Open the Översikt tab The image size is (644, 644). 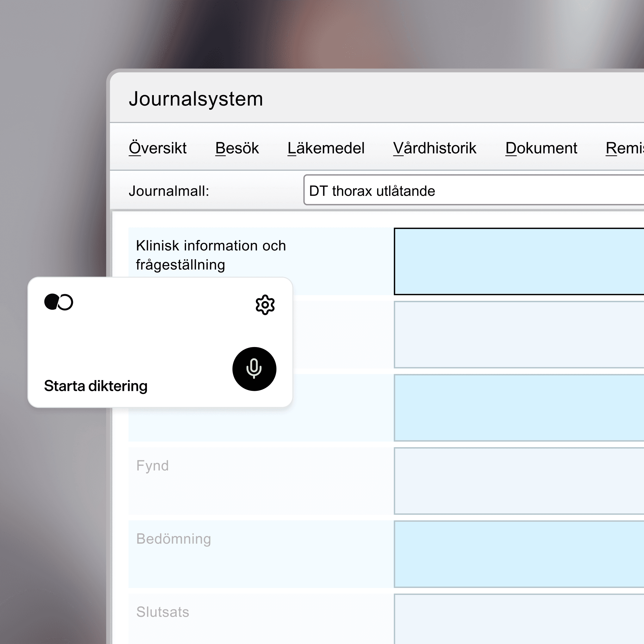pos(158,148)
